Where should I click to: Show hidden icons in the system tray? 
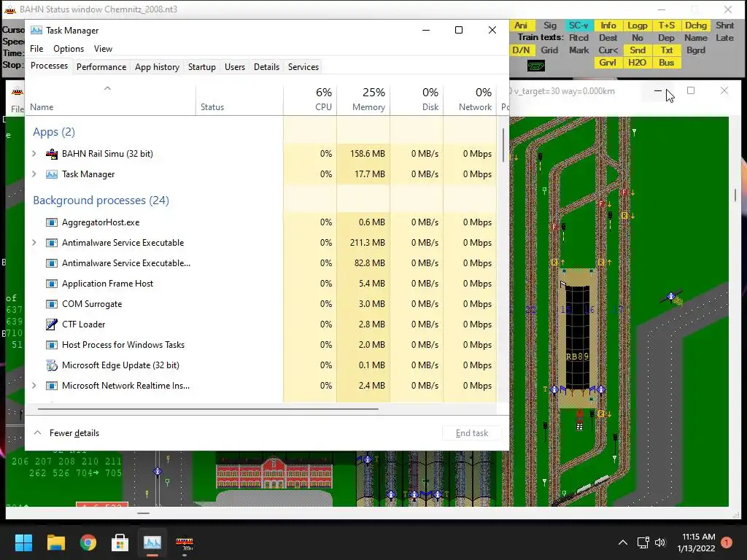pos(623,542)
